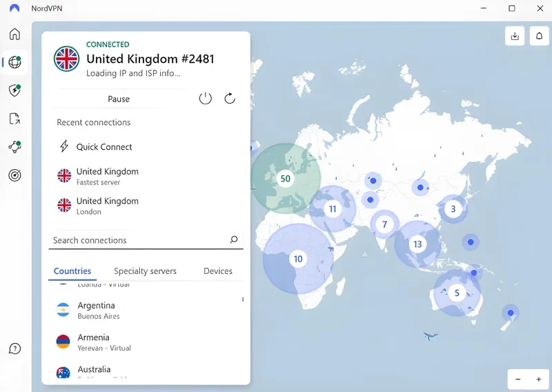Switch to the Specialty servers tab
The width and height of the screenshot is (552, 392).
(145, 271)
